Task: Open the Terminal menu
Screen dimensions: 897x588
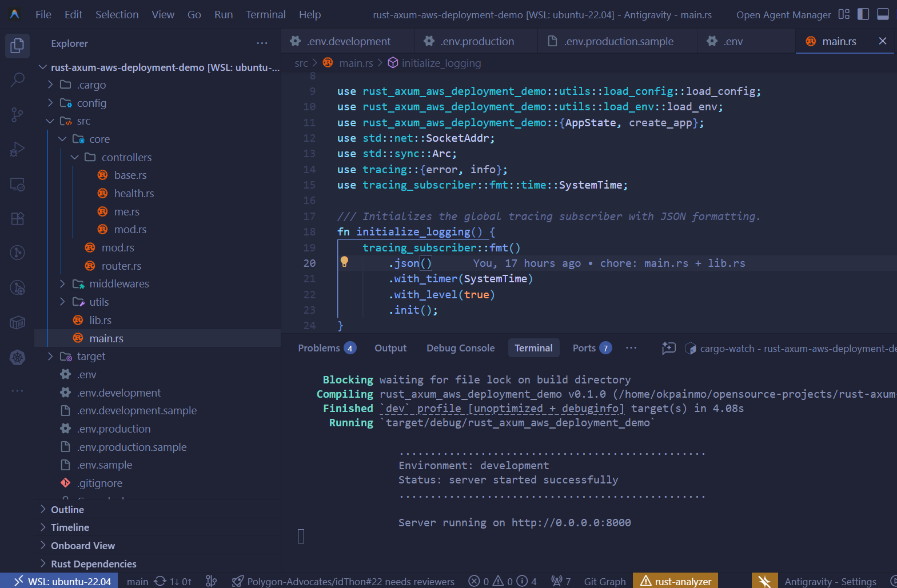Action: click(265, 14)
